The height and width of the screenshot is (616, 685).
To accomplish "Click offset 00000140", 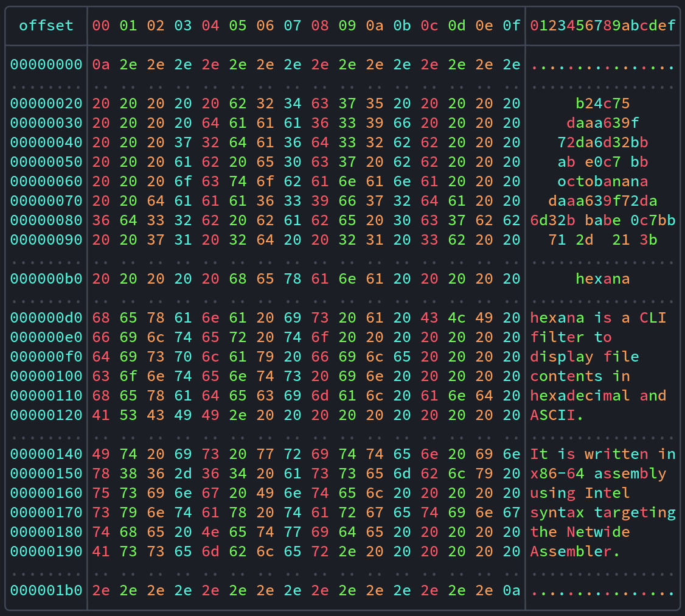I will [x=46, y=454].
